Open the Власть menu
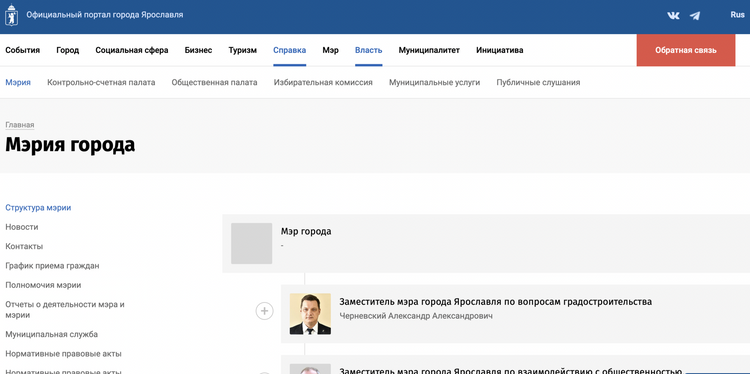750x374 pixels. tap(368, 50)
